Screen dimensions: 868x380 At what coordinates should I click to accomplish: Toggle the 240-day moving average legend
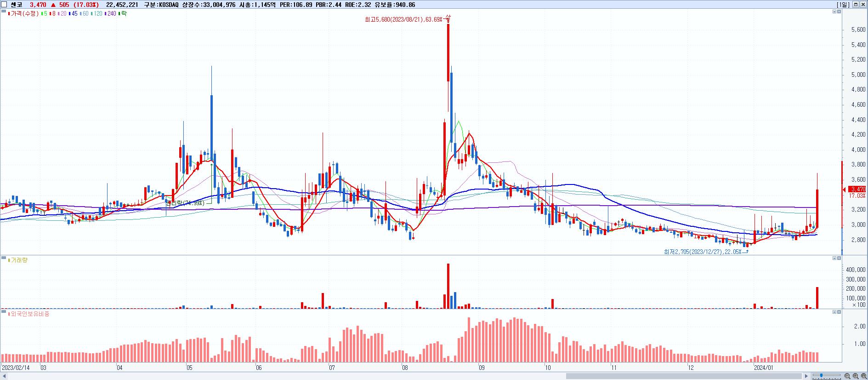[x=111, y=14]
